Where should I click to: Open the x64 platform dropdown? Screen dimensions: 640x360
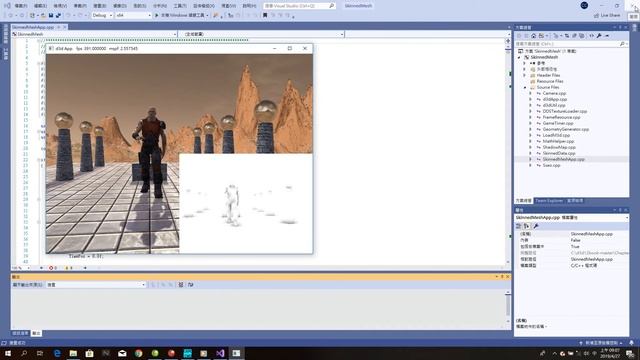pyautogui.click(x=133, y=15)
